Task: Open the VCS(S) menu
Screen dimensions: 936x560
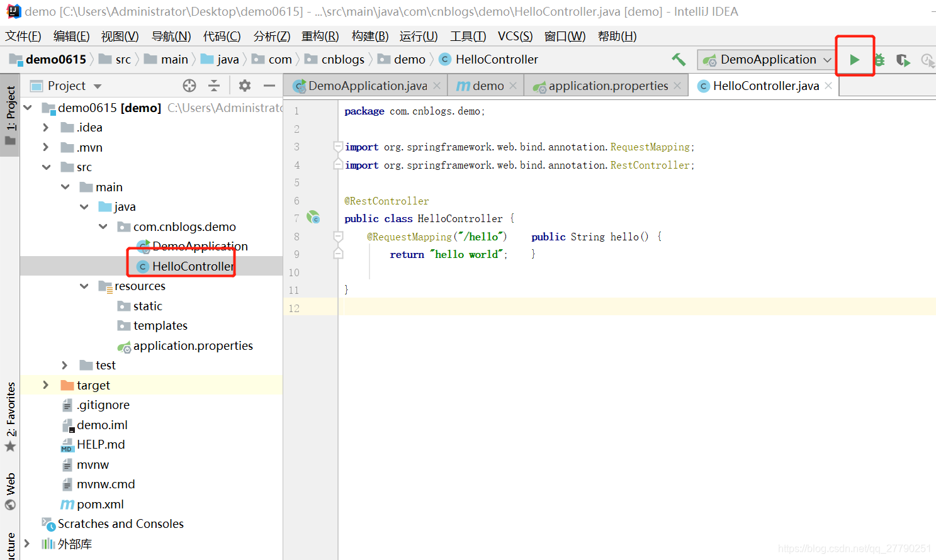Action: [516, 36]
